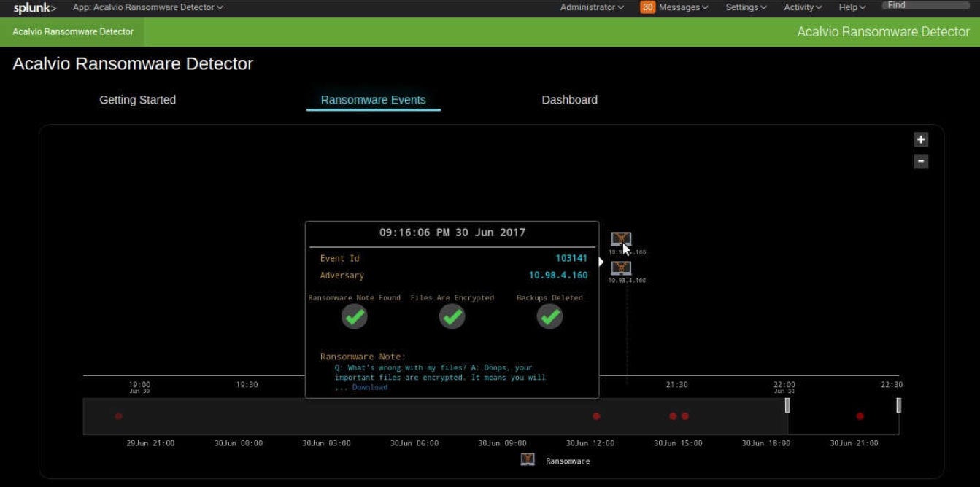Click the 22:00 Jun 30 axis label
The height and width of the screenshot is (487, 980).
pos(784,386)
